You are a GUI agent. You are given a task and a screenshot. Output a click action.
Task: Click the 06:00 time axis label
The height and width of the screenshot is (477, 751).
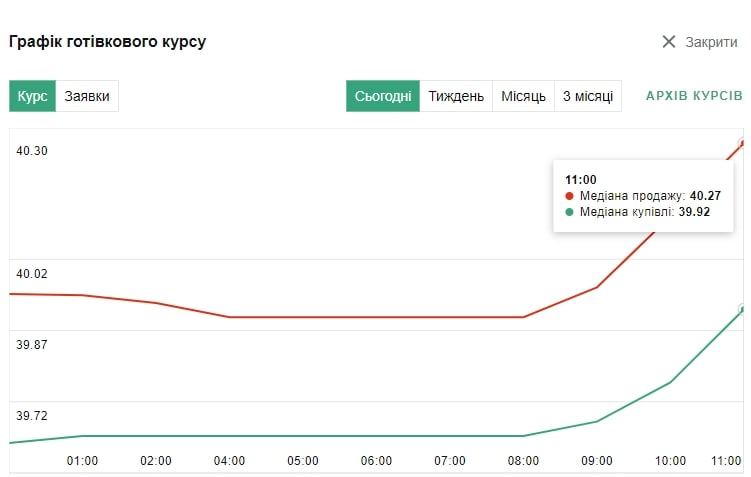point(376,461)
